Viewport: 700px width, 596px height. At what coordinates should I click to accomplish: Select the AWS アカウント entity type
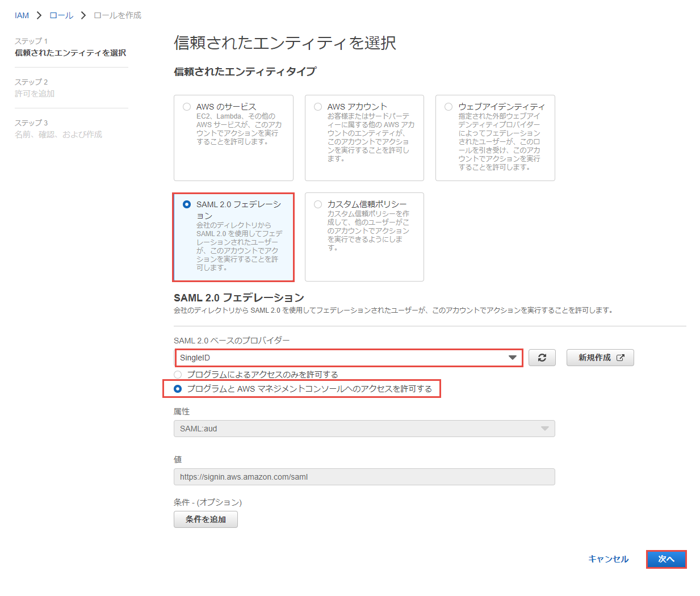tap(318, 107)
